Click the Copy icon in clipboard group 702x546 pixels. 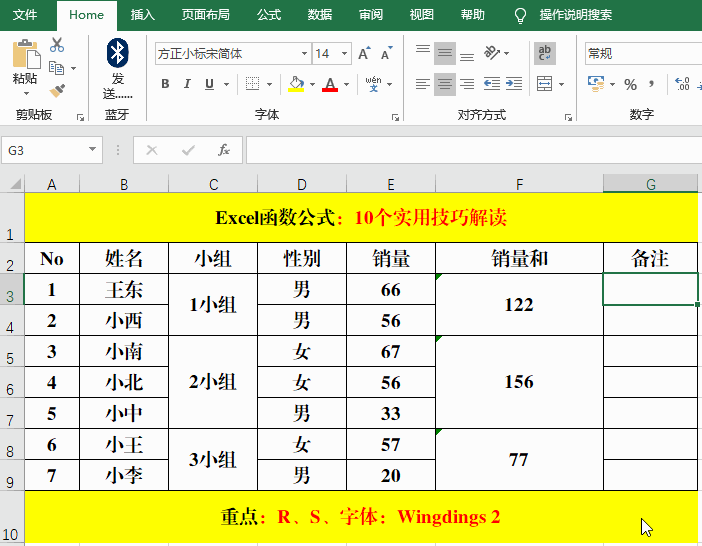(x=56, y=68)
